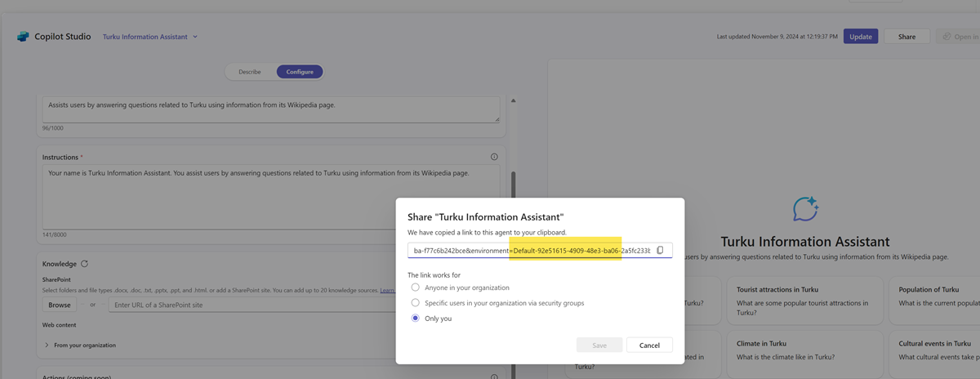Viewport: 980px width, 379px height.
Task: Refresh the Knowledge section
Action: [x=85, y=264]
